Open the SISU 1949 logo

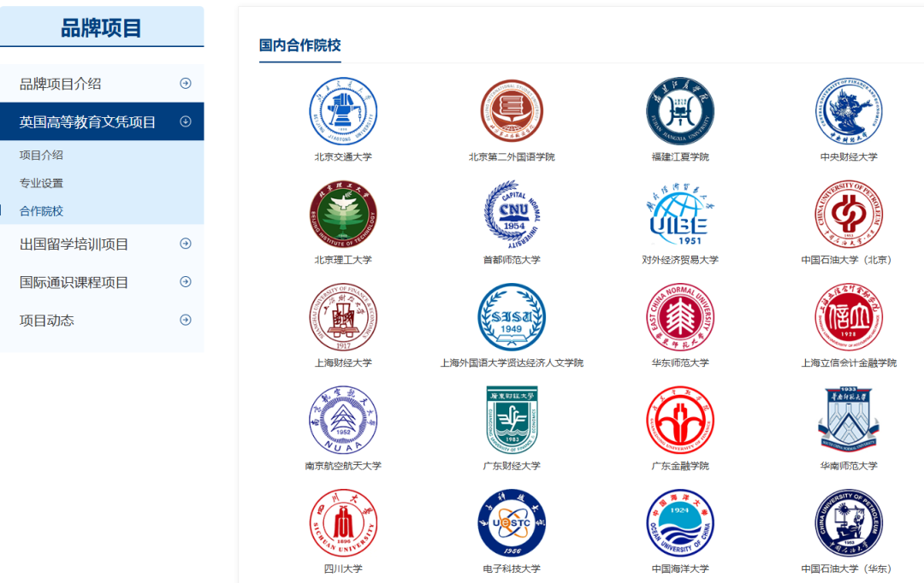tap(512, 317)
